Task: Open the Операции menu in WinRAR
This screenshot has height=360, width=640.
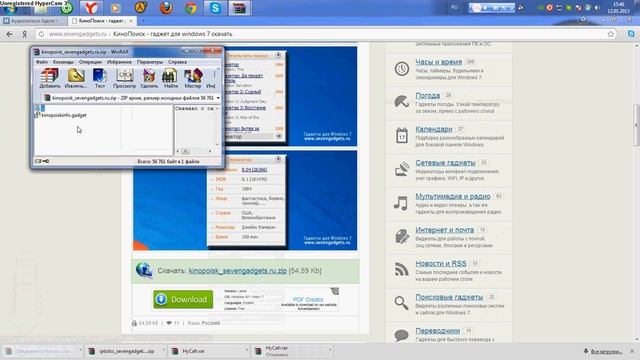Action: click(90, 62)
